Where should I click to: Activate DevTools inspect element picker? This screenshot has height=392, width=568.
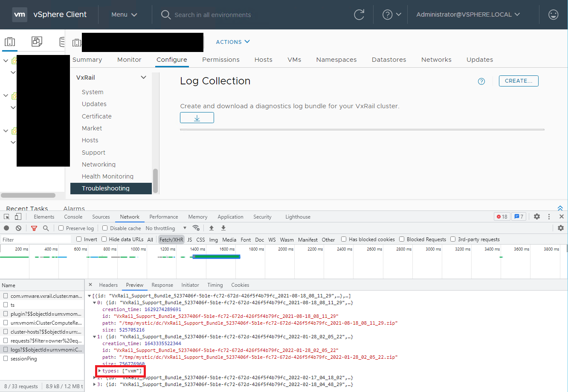[7, 217]
